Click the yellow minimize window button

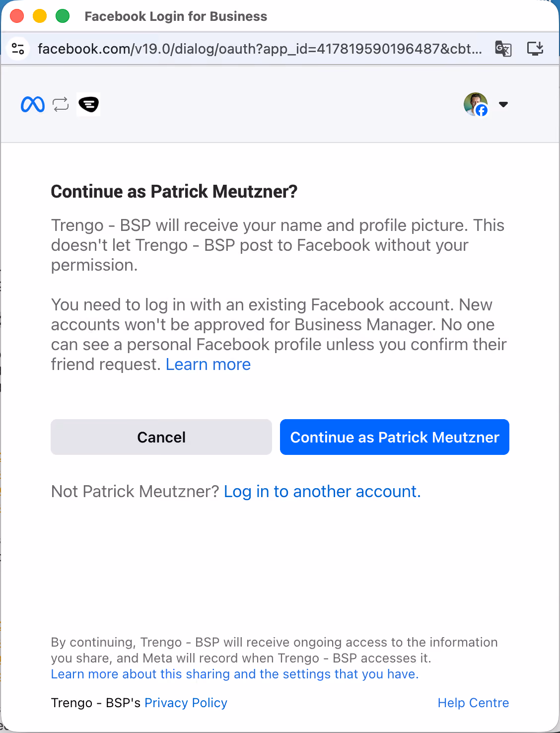tap(40, 16)
